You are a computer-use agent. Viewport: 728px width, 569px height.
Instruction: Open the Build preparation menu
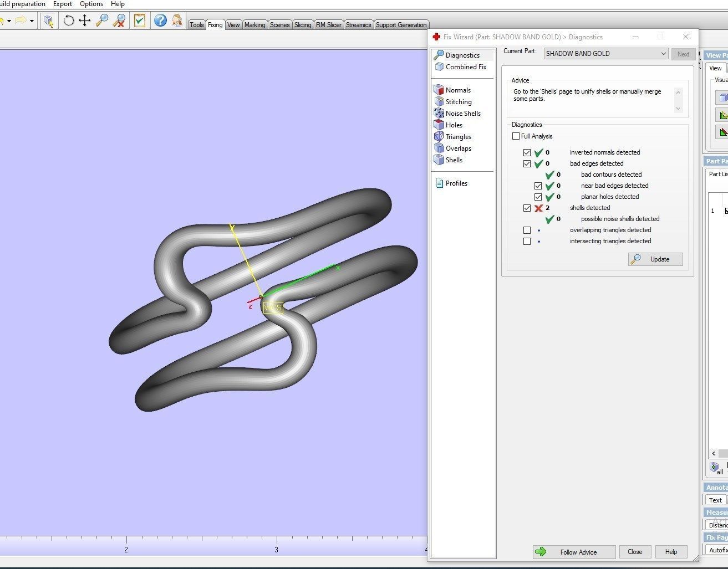22,4
